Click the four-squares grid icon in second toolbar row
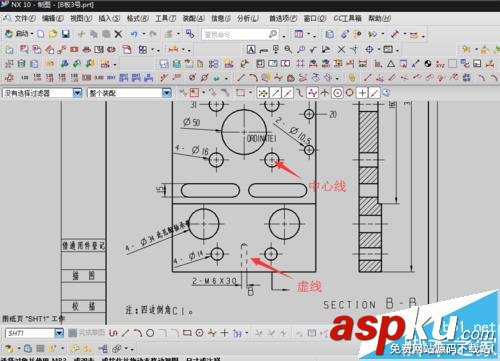Image resolution: width=500 pixels, height=361 pixels. (143, 50)
